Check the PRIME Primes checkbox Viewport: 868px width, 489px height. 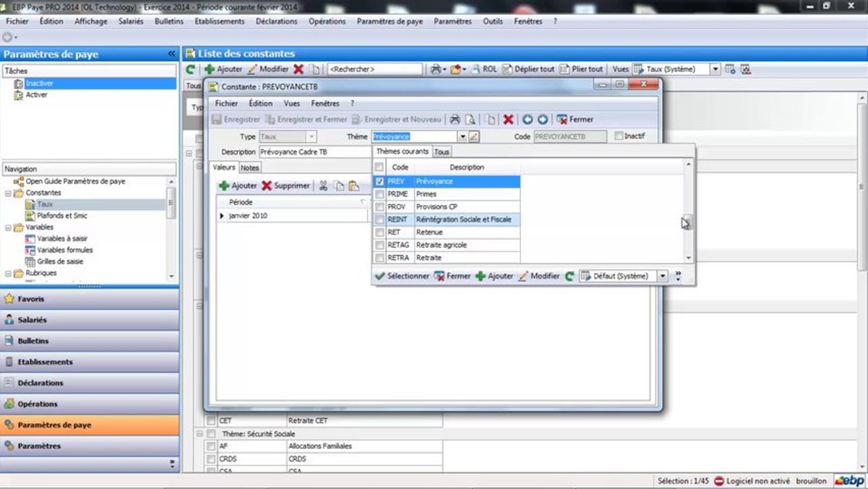pos(379,194)
